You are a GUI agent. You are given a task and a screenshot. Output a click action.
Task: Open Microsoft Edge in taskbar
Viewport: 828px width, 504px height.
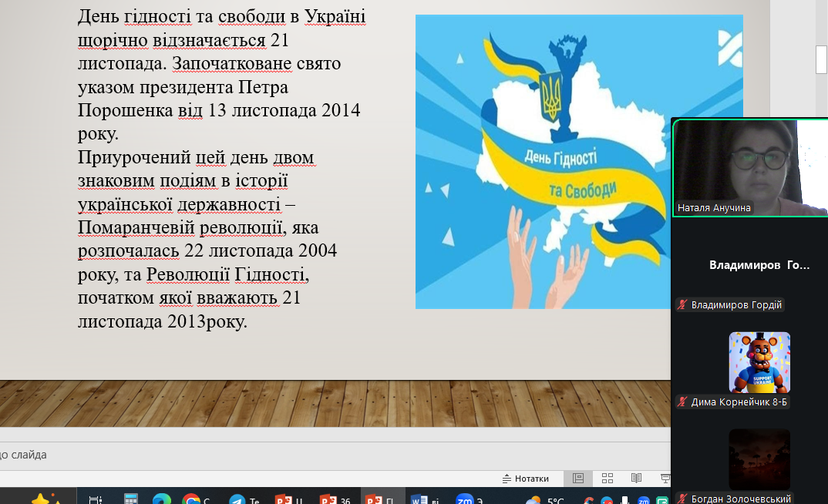[x=162, y=499]
